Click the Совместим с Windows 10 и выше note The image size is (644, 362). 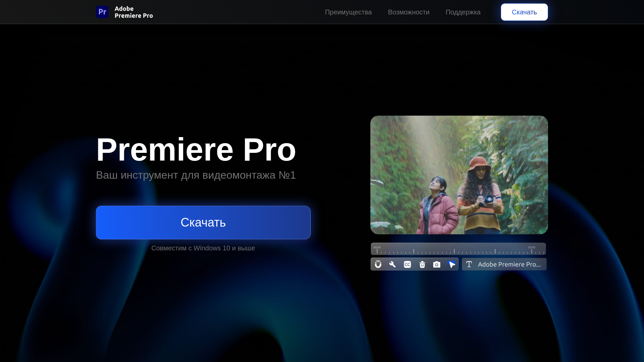[203, 248]
